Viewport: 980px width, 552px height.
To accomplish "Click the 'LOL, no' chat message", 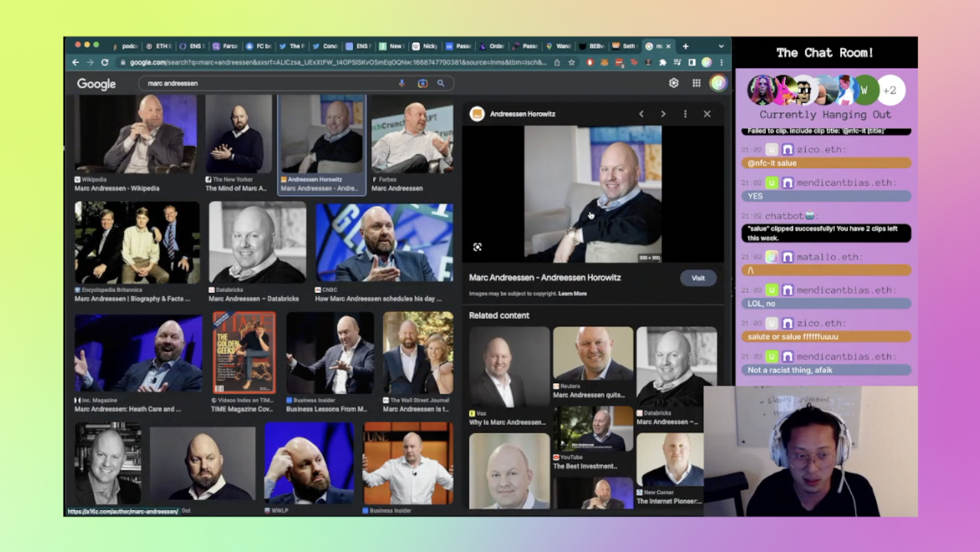I will click(x=826, y=303).
